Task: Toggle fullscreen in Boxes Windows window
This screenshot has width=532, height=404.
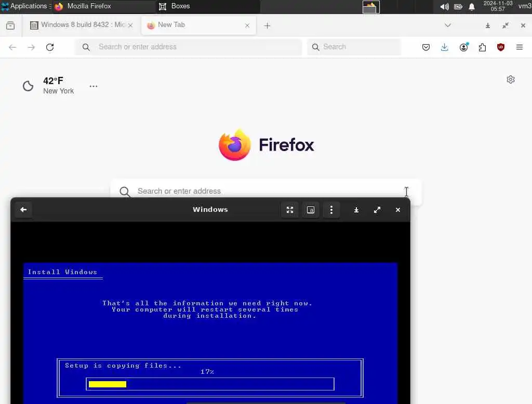Action: [x=290, y=210]
